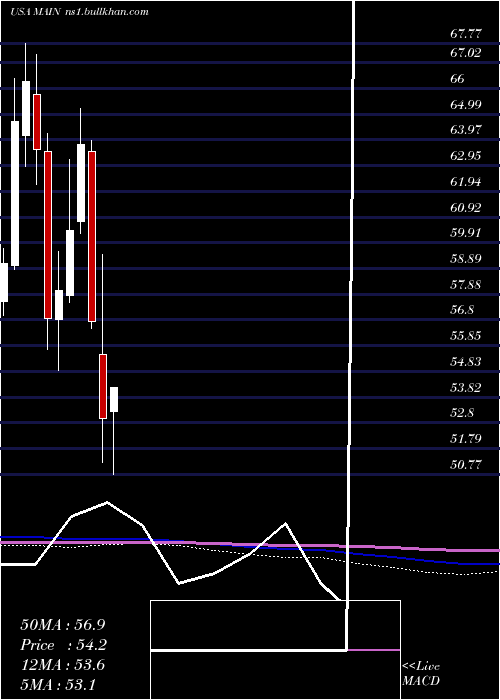500x700 pixels.
Task: Click the 12MA : 53.6 readout
Action: point(63,665)
